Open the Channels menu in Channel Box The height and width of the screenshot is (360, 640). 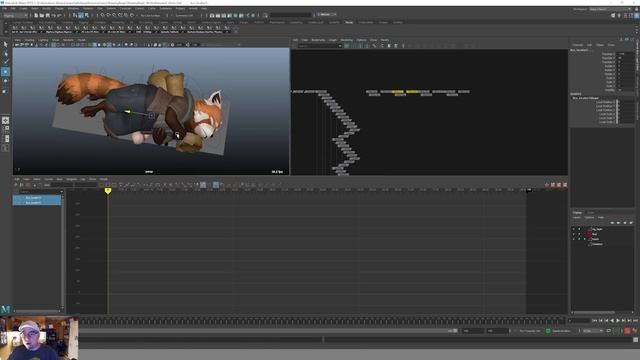(x=578, y=45)
